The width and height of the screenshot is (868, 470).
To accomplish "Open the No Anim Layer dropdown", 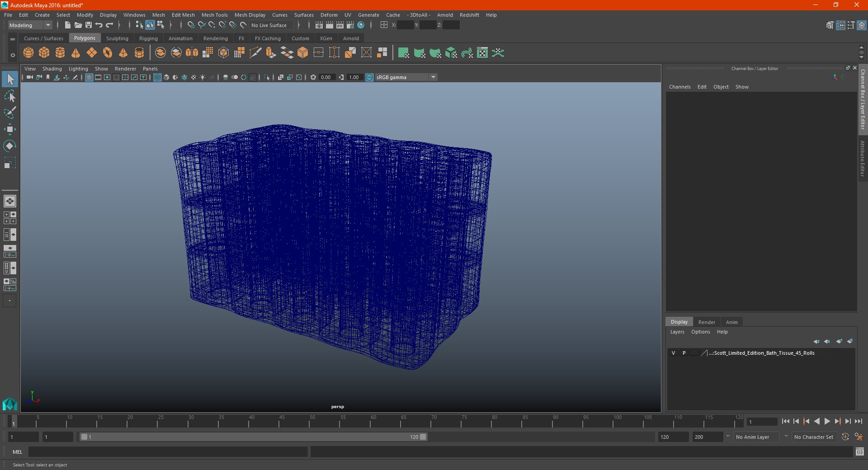I will [x=756, y=437].
